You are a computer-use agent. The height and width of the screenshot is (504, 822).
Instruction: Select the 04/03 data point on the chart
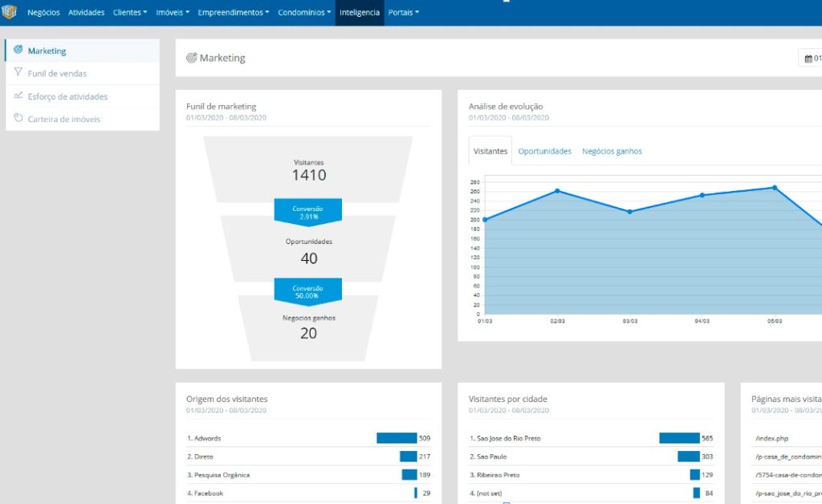click(702, 195)
